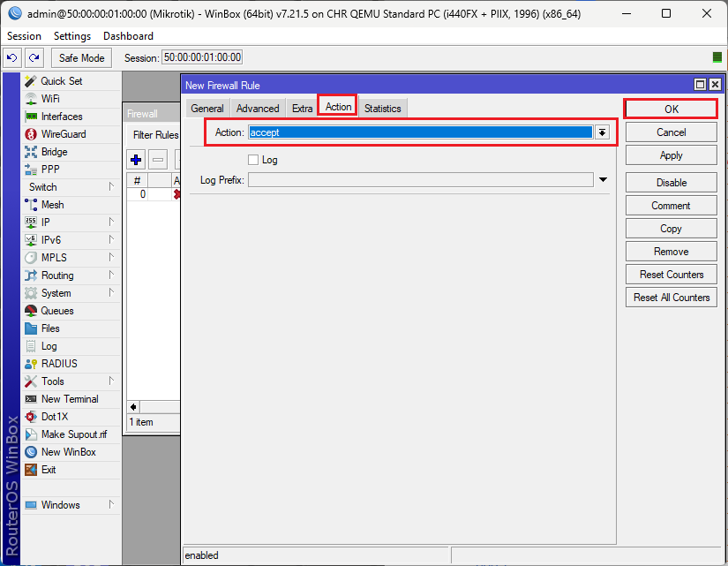Image resolution: width=728 pixels, height=566 pixels.
Task: Expand the Tools submenu
Action: coord(111,381)
